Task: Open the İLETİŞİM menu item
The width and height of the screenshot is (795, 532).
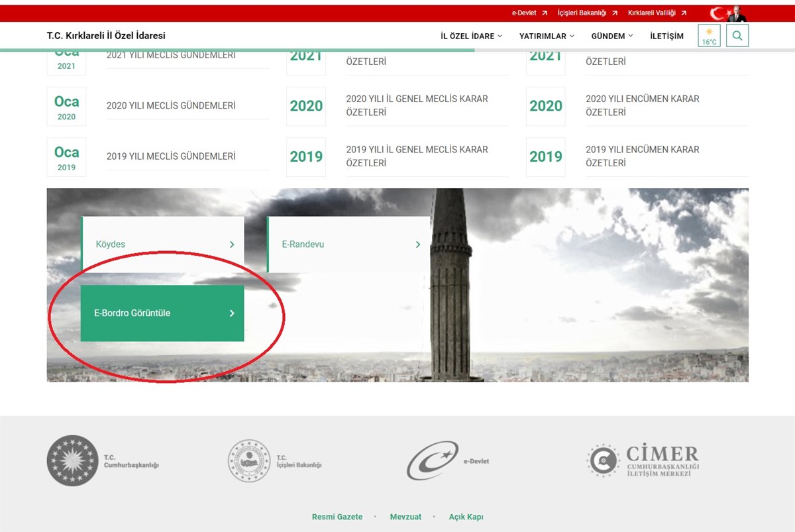Action: click(x=666, y=36)
